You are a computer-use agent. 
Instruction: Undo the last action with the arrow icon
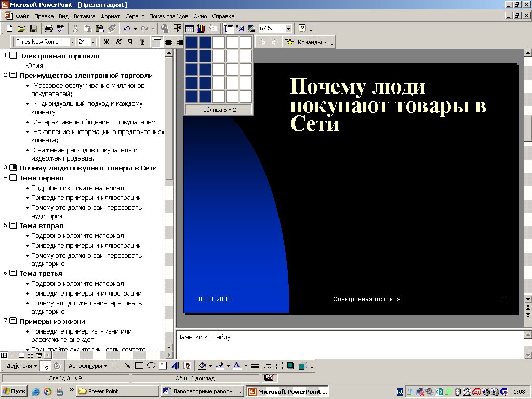pos(127,29)
